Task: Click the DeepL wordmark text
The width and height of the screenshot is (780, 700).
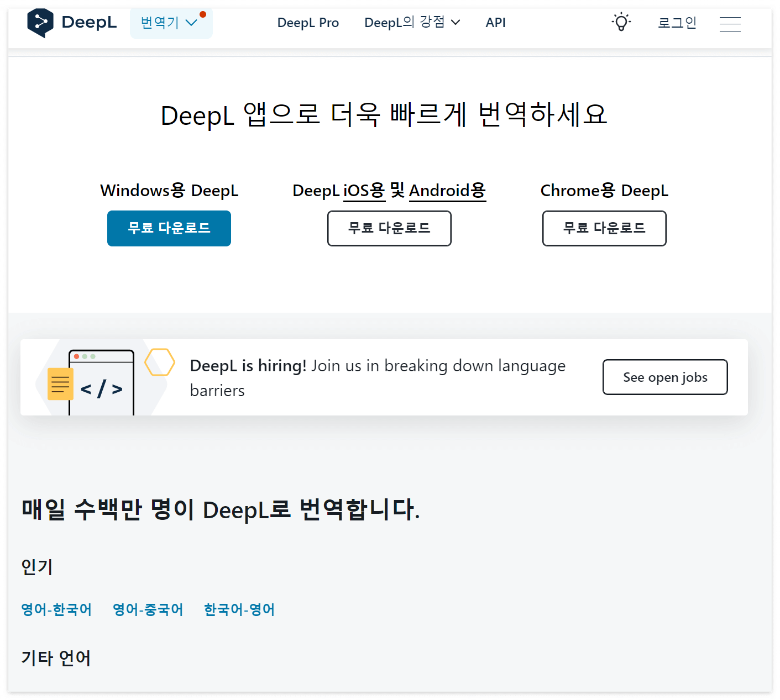Action: 89,23
